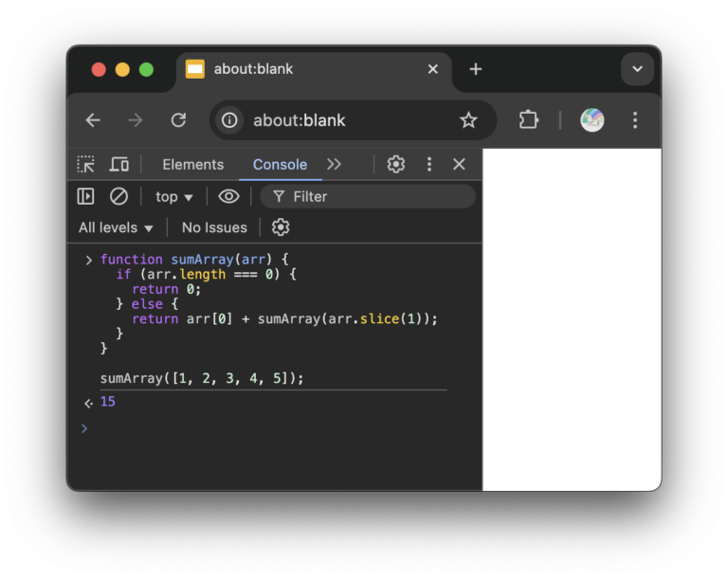Activate the inspect element picker
Image resolution: width=728 pixels, height=579 pixels.
coord(86,164)
